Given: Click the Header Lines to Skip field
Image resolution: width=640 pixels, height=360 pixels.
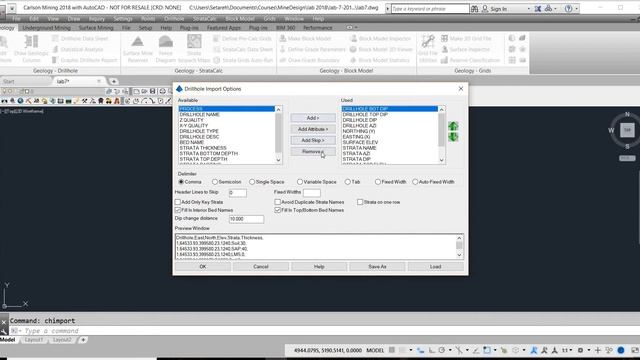Looking at the screenshot, I should [238, 192].
